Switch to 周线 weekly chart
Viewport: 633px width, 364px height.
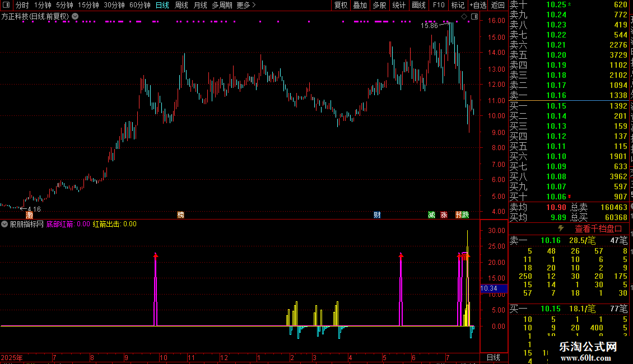[x=181, y=5]
